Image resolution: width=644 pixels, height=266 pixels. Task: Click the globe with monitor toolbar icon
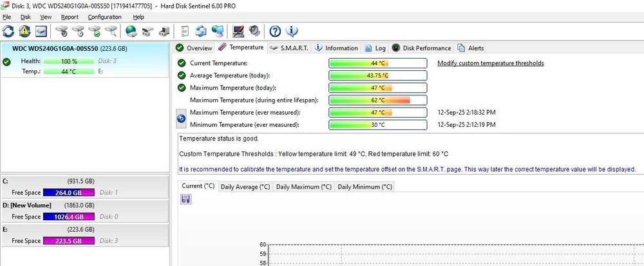217,31
